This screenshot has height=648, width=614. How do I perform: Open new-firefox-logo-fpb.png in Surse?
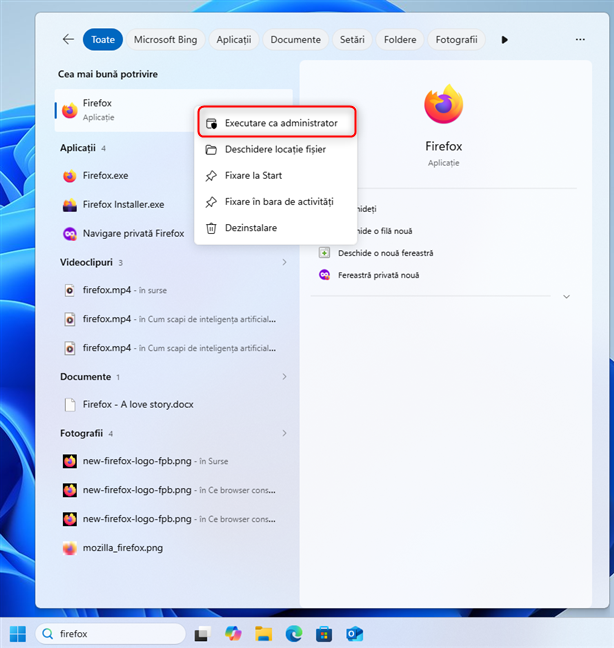tap(174, 461)
